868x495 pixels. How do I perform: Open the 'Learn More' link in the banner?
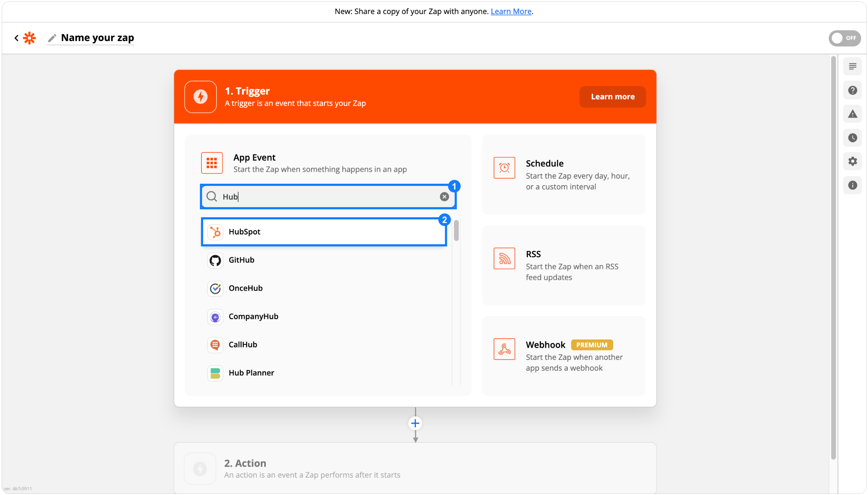[x=511, y=11]
